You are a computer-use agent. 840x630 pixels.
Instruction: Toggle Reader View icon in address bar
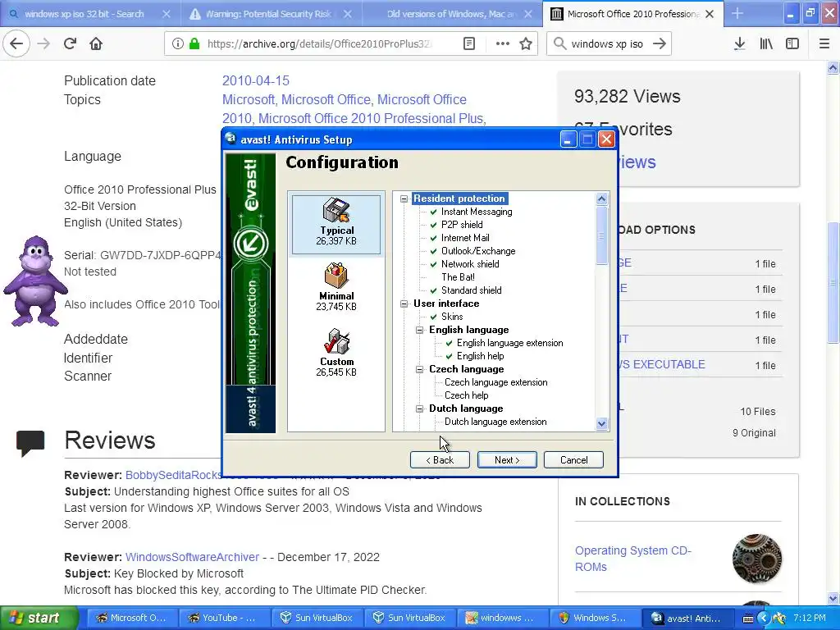468,44
